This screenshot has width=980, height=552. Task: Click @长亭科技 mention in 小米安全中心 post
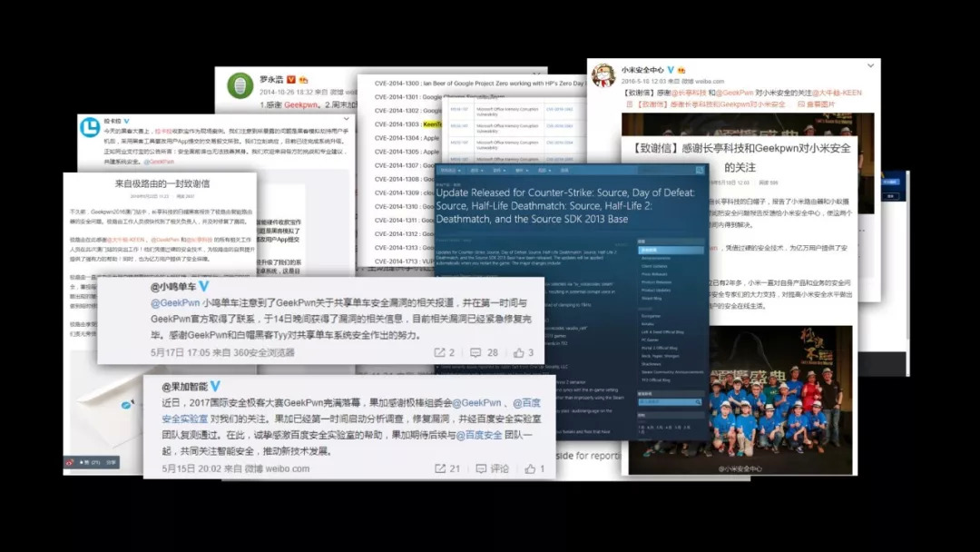tap(688, 93)
